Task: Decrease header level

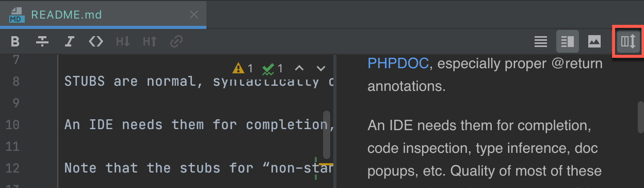Action: click(123, 41)
